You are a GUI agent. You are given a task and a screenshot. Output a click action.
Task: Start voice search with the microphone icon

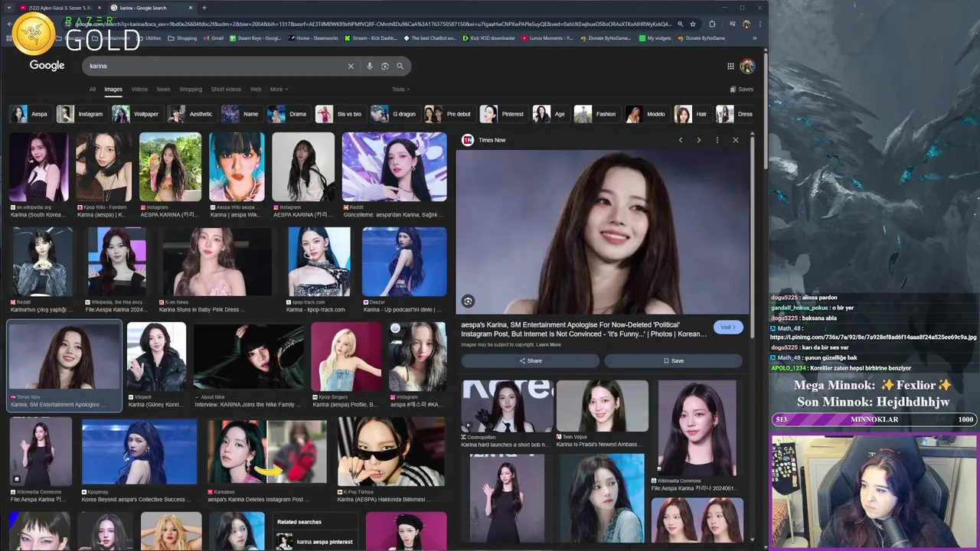(x=370, y=66)
